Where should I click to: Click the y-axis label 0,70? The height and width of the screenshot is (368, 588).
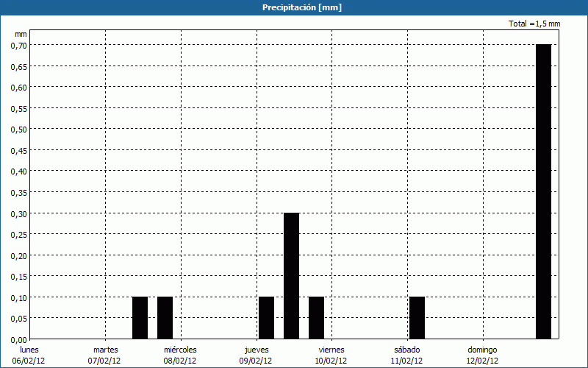click(x=18, y=46)
